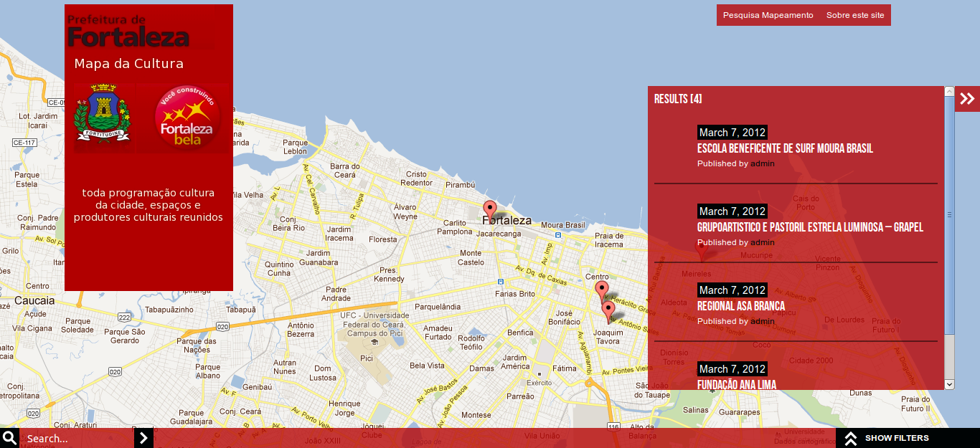
Task: Open Grupoartistico e Pastoril Estrela Luminosa result
Action: [x=810, y=227]
